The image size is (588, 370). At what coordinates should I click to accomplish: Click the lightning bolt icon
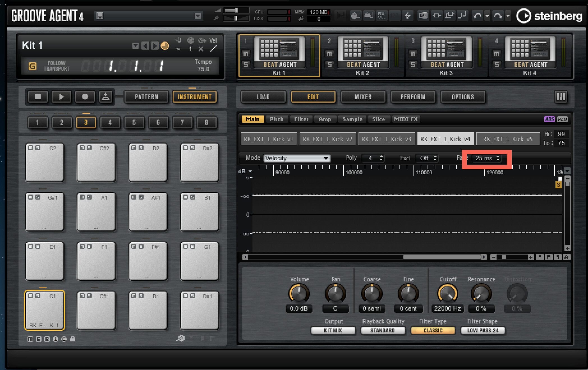point(408,15)
